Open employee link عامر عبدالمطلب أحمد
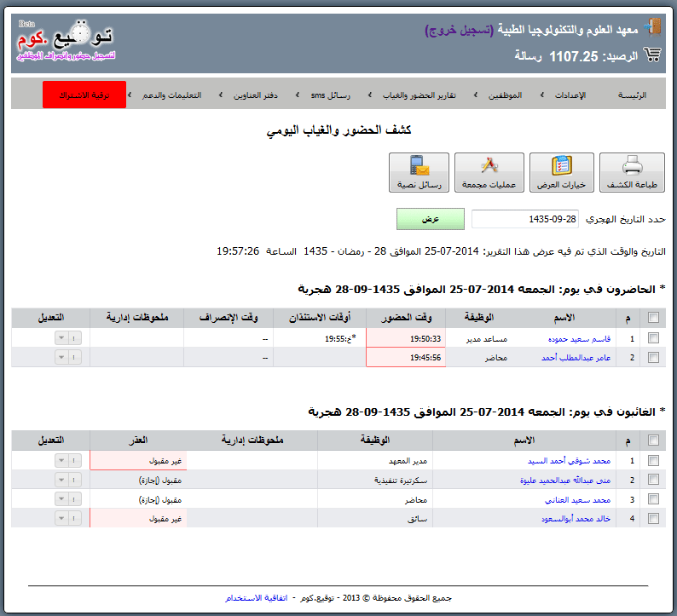 pyautogui.click(x=576, y=358)
